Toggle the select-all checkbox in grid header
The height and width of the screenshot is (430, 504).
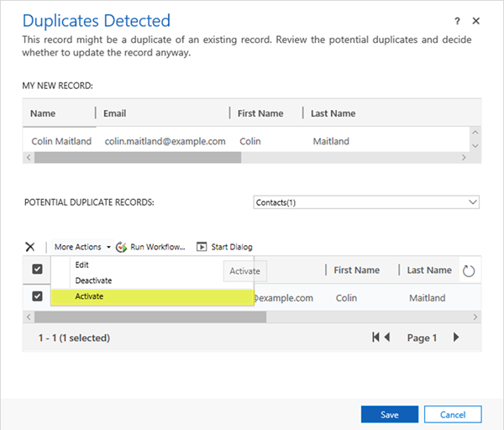(x=37, y=270)
